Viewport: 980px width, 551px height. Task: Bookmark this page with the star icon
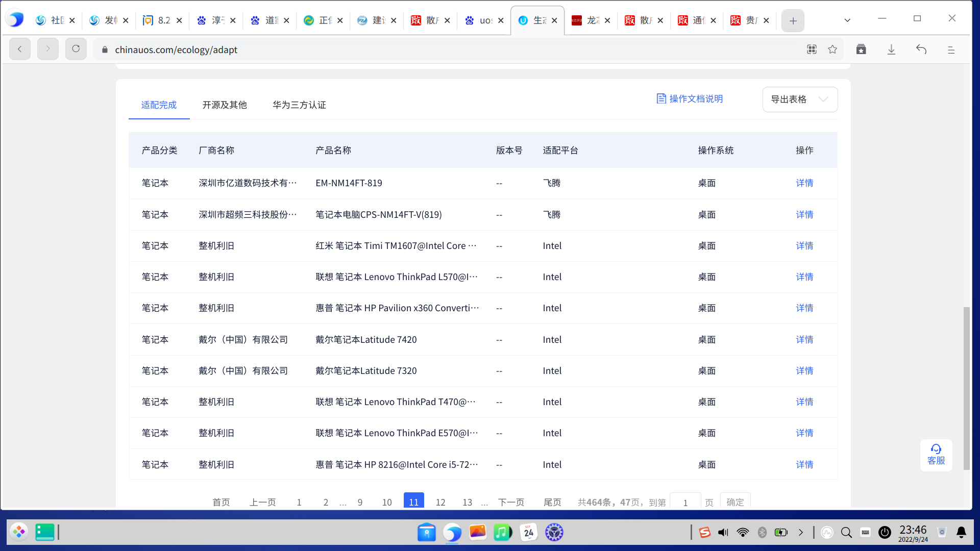point(832,49)
